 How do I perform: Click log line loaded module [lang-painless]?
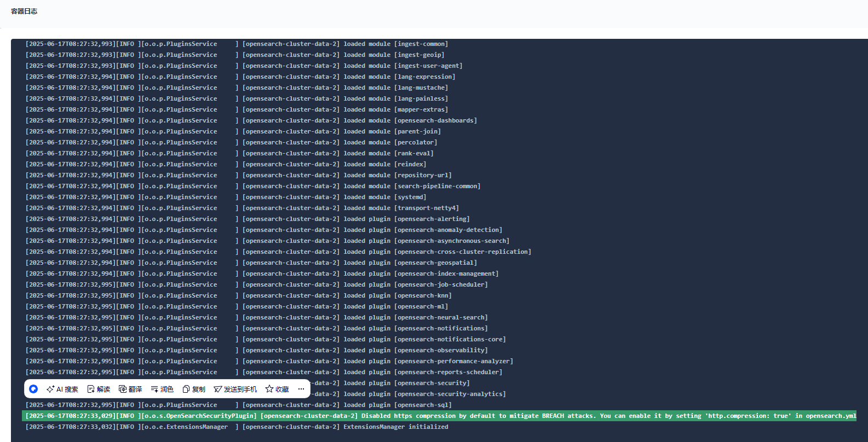coord(237,98)
